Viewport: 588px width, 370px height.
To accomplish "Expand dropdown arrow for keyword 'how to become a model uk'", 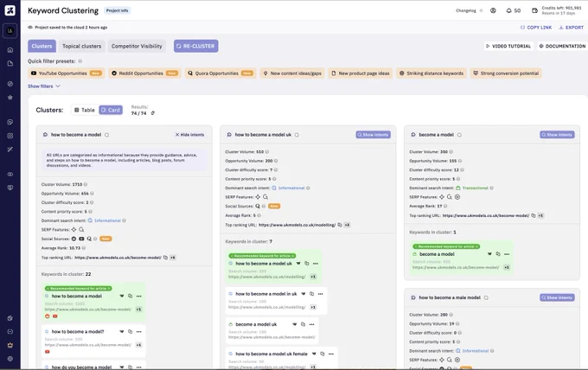I will pyautogui.click(x=298, y=264).
